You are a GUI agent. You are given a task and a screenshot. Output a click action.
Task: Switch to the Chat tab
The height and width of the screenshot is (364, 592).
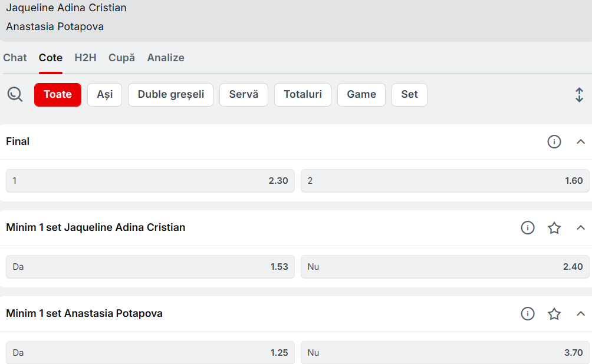tap(15, 58)
